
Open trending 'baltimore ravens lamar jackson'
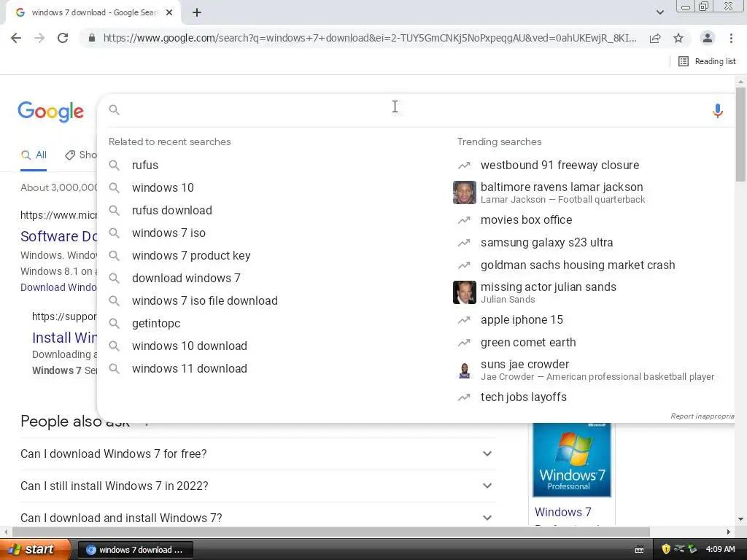pyautogui.click(x=562, y=187)
